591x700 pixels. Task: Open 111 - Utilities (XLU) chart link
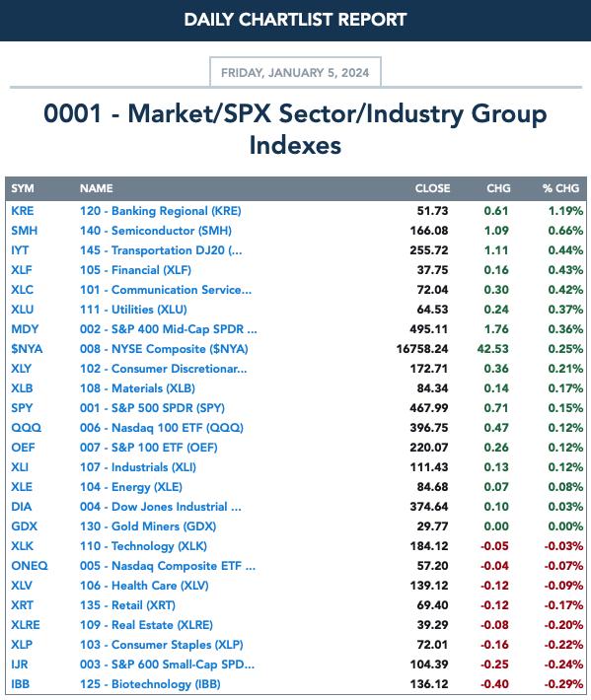133,310
